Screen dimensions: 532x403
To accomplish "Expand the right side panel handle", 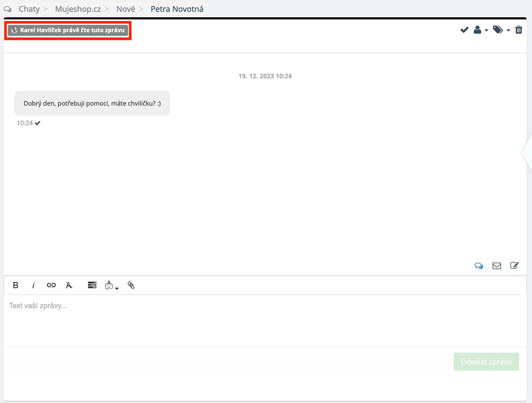I will [x=527, y=153].
